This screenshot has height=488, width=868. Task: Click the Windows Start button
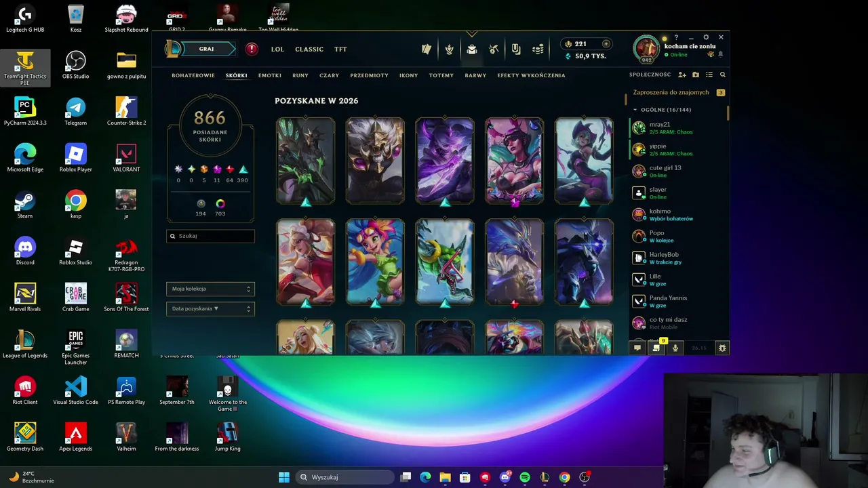[x=284, y=477]
